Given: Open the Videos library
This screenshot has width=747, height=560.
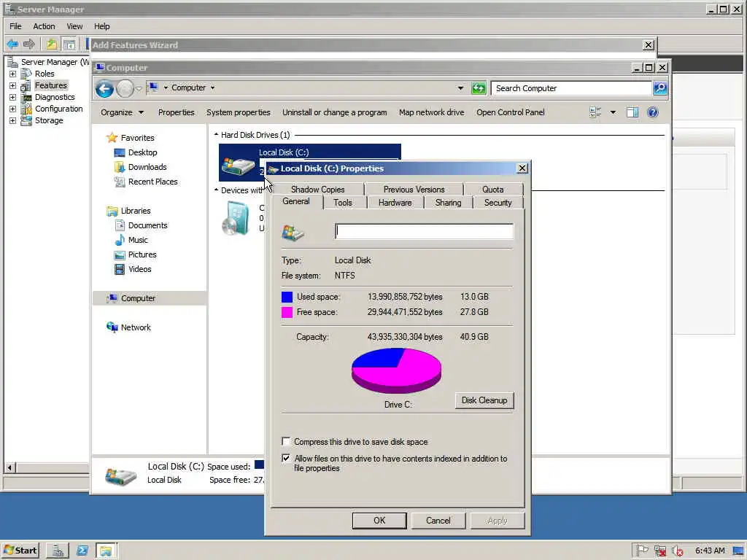Looking at the screenshot, I should (139, 269).
